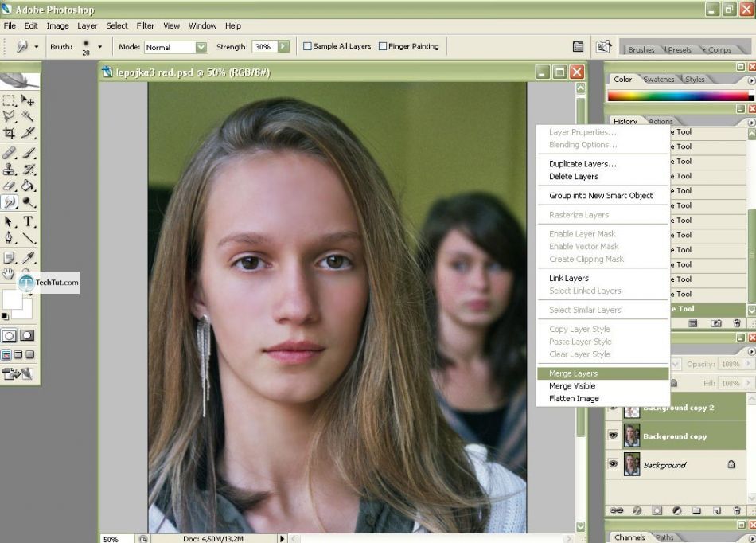Screen dimensions: 756x543
Task: Open the layer style dropdown icon
Action: pyautogui.click(x=637, y=510)
